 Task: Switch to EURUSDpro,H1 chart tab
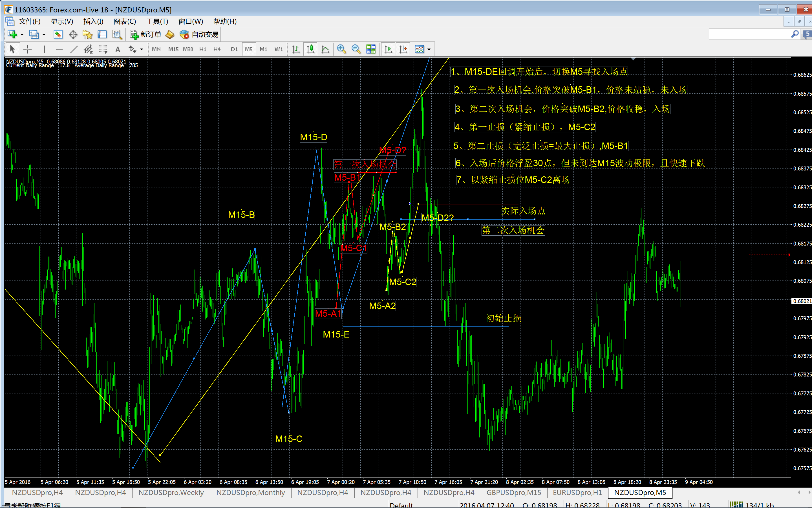click(x=577, y=492)
